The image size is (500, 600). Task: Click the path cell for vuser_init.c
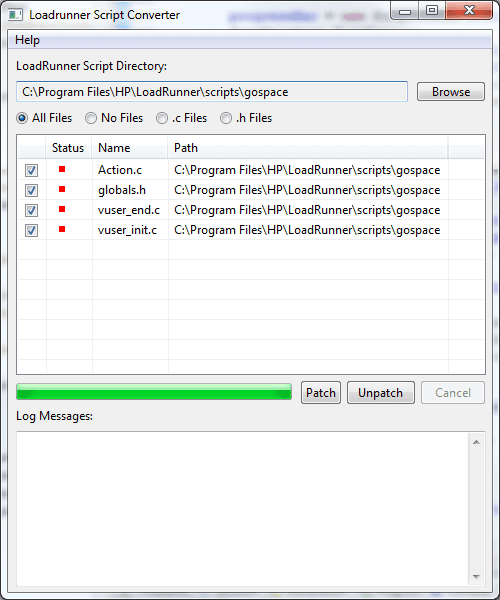point(307,230)
